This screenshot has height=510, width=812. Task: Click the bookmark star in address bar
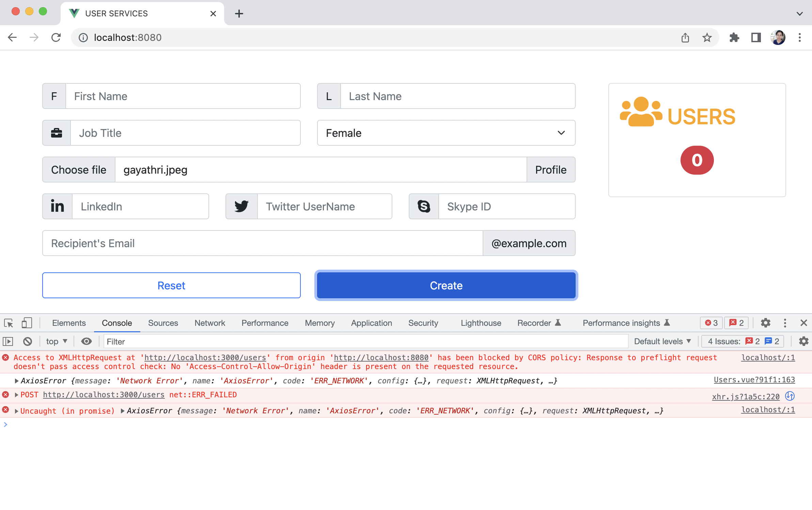pos(707,37)
